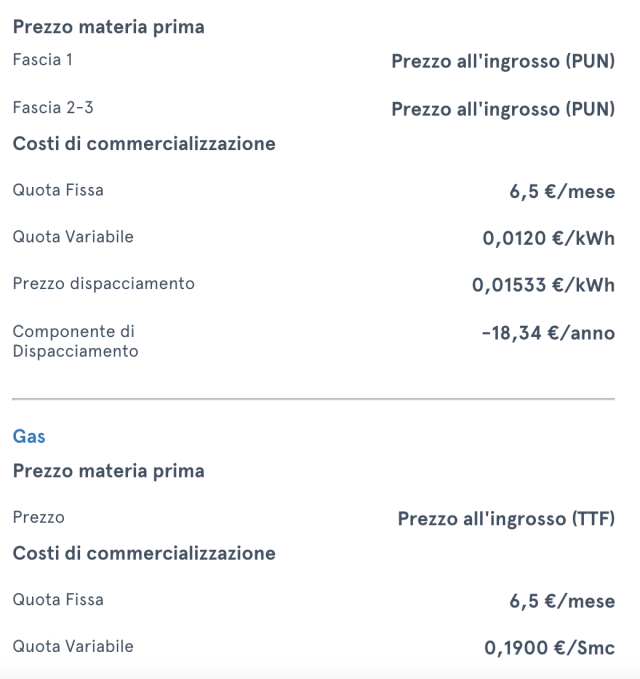Click the -18,34 €/anno value
This screenshot has height=679, width=640.
tap(548, 333)
